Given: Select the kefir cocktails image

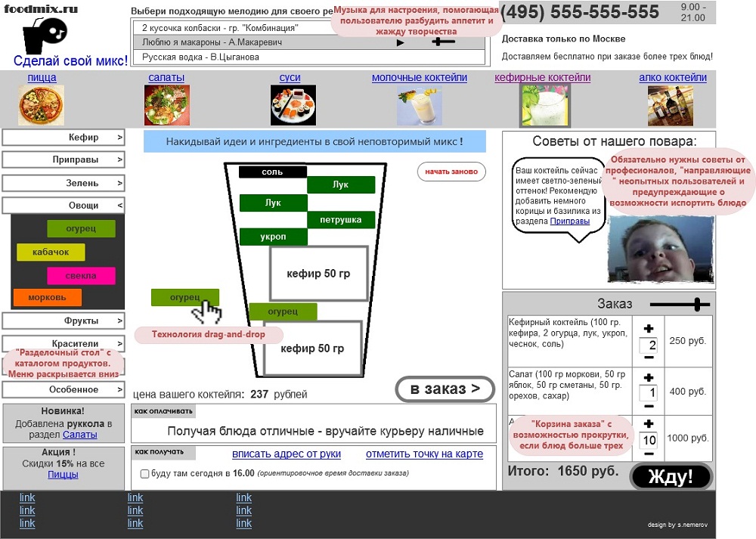Looking at the screenshot, I should (544, 105).
